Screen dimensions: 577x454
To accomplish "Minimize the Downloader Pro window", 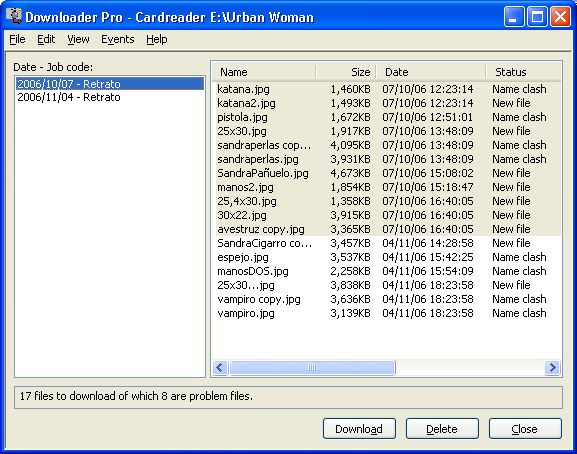I will pos(514,17).
